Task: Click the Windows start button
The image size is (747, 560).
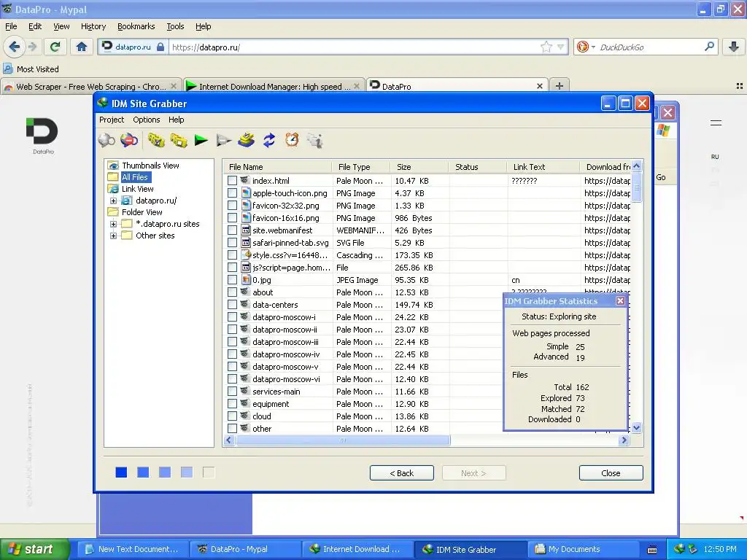Action: pyautogui.click(x=34, y=549)
